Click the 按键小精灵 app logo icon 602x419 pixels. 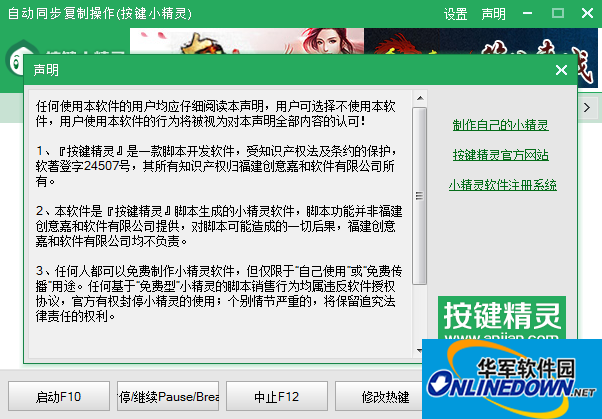pyautogui.click(x=15, y=58)
